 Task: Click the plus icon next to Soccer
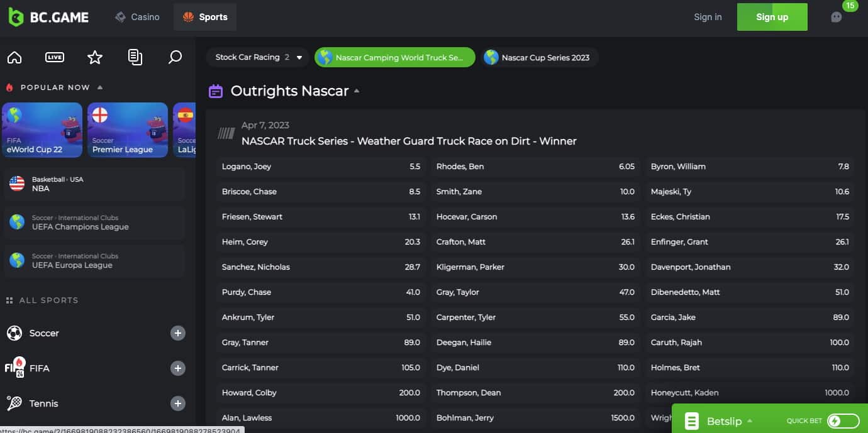click(x=178, y=333)
